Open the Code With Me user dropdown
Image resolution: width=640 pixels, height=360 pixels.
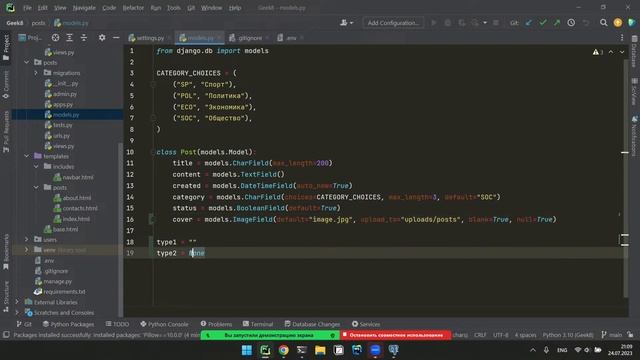click(x=347, y=23)
